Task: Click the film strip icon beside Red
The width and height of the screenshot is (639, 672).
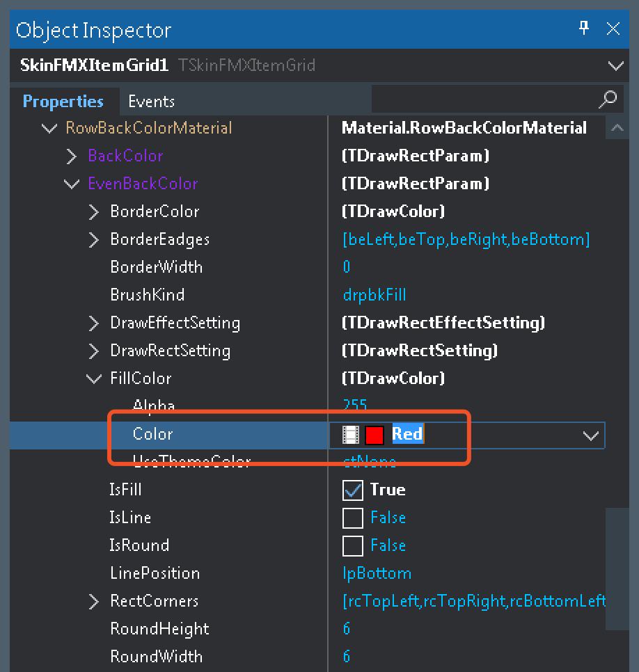Action: 351,435
